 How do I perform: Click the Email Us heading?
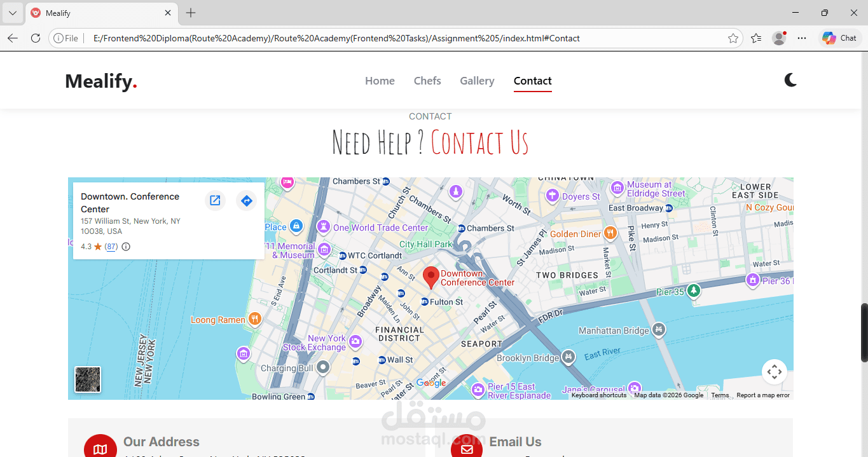coord(515,442)
